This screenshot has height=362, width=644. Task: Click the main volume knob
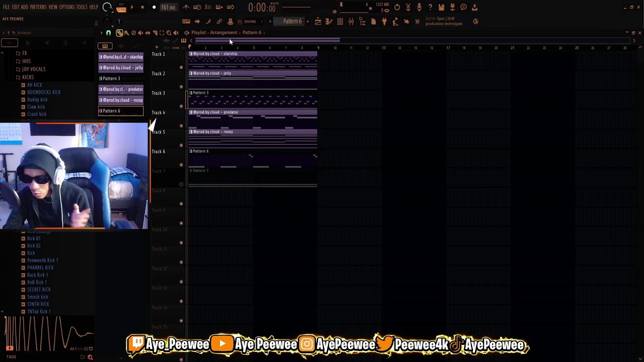[x=107, y=7]
